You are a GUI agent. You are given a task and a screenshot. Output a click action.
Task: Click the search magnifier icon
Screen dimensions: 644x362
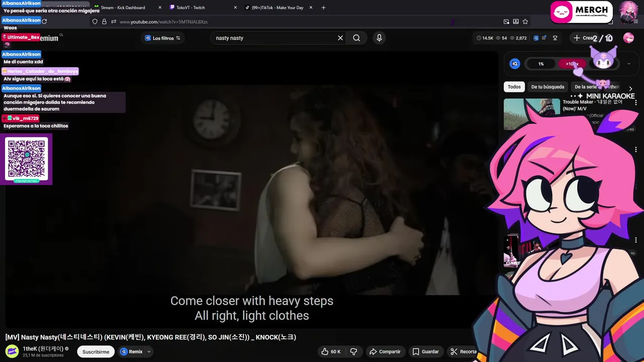(x=356, y=38)
